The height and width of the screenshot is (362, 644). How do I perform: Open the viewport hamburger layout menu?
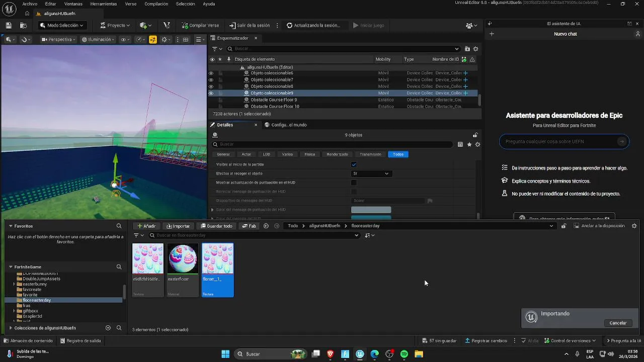pos(200,40)
